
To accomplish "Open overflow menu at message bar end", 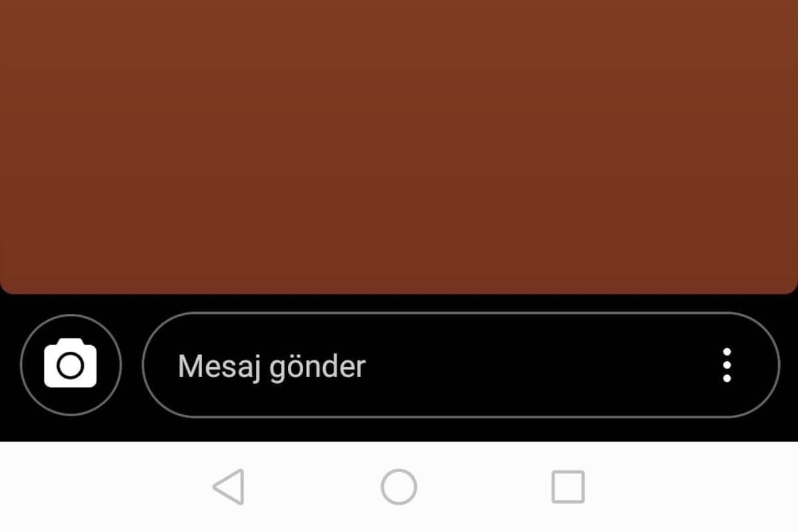I will [727, 365].
